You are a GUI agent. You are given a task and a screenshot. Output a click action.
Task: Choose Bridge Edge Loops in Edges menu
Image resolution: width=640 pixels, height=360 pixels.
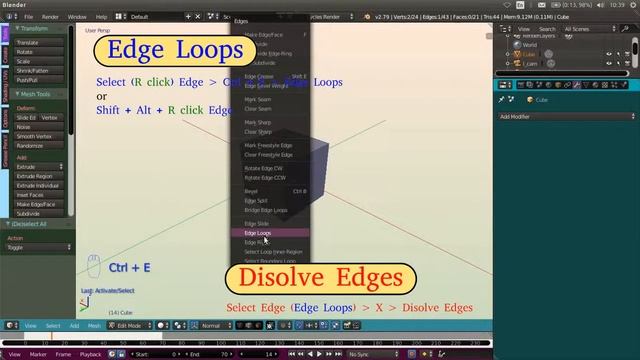click(x=270, y=210)
